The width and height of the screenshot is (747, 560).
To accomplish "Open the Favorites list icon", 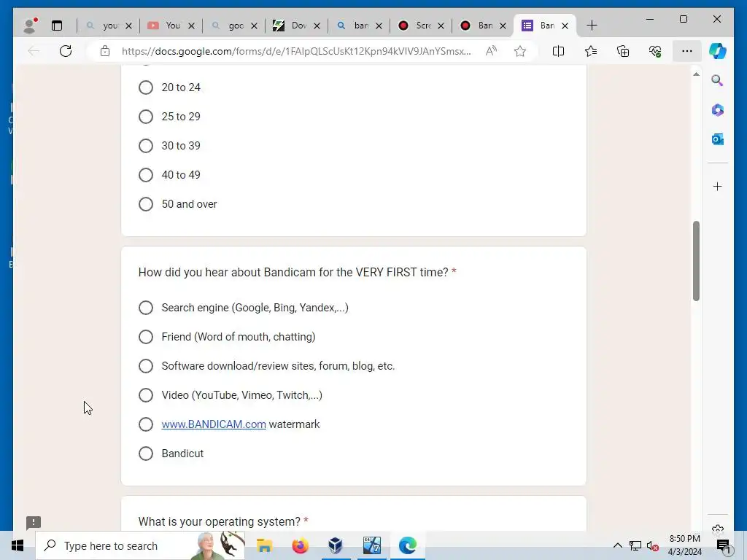I will [x=591, y=51].
